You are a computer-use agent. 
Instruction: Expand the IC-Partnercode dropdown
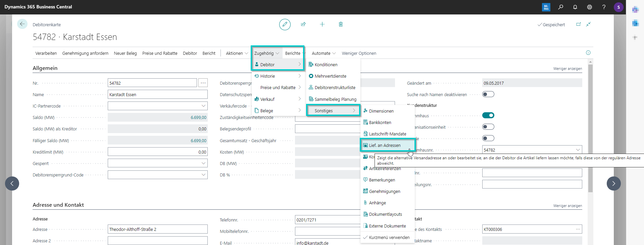pyautogui.click(x=203, y=106)
